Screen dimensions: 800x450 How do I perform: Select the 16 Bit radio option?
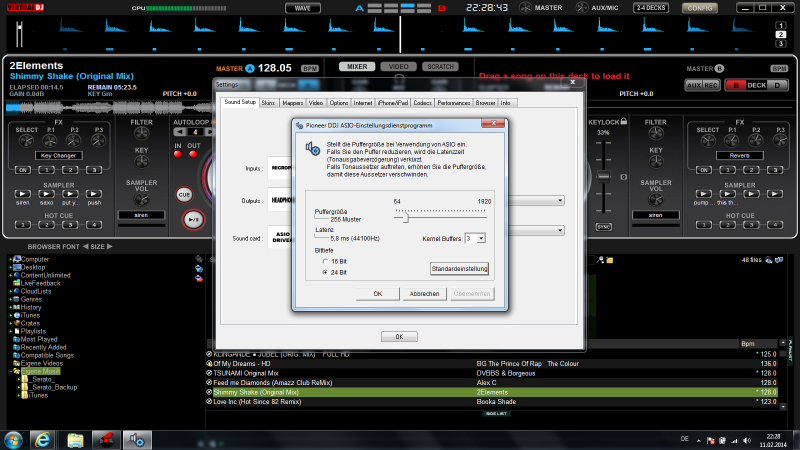tap(324, 260)
